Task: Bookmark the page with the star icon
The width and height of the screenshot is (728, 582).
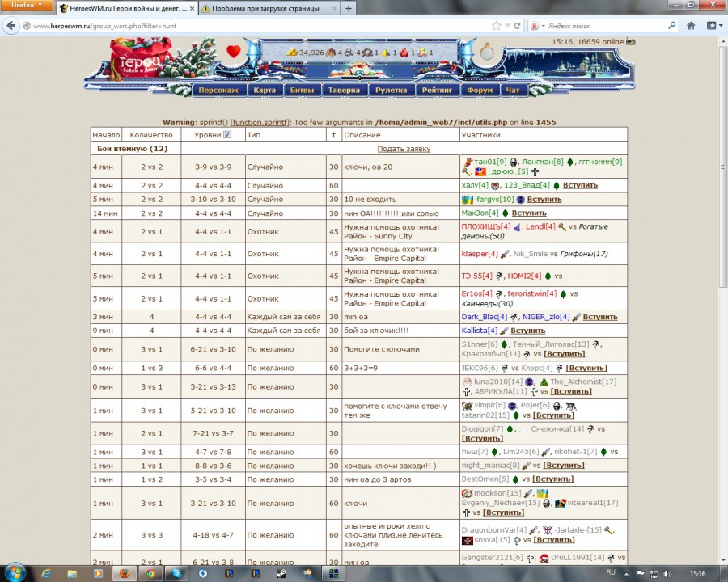Action: click(x=497, y=26)
